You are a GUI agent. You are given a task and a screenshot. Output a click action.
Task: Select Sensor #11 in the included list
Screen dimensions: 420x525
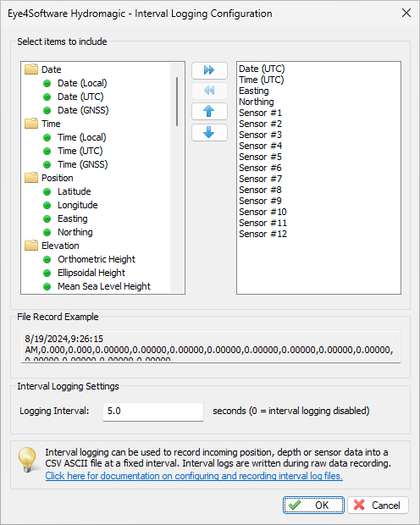(x=262, y=223)
